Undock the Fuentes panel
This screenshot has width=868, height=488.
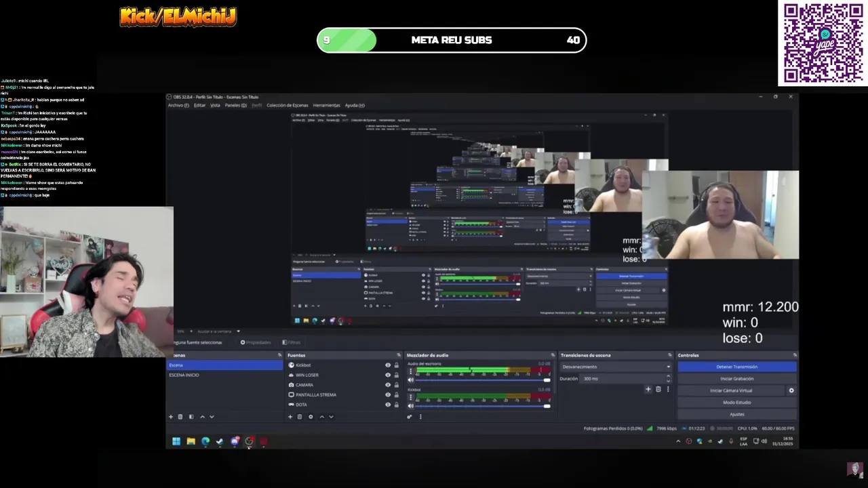coord(399,354)
